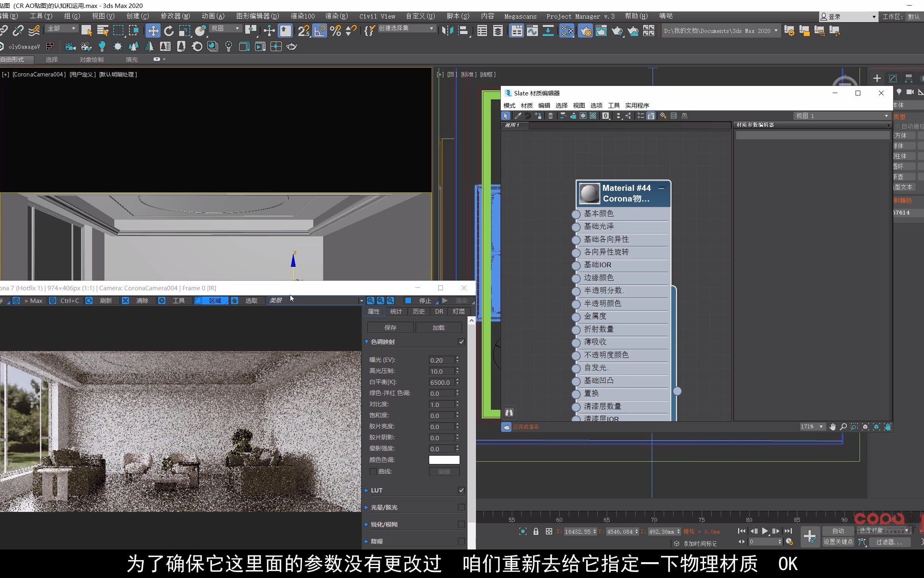Screen dimensions: 924x578
Task: Click the pan hand tool in Slate editor
Action: (x=833, y=427)
